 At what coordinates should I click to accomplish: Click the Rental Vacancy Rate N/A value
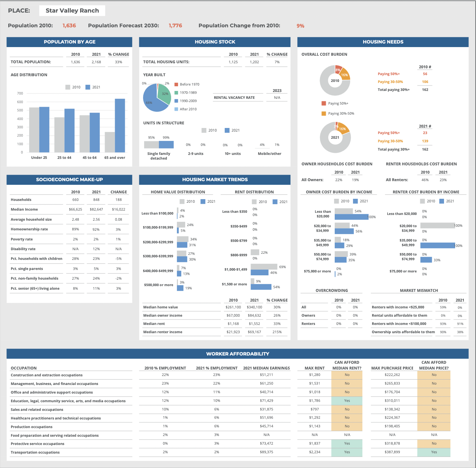coord(277,98)
